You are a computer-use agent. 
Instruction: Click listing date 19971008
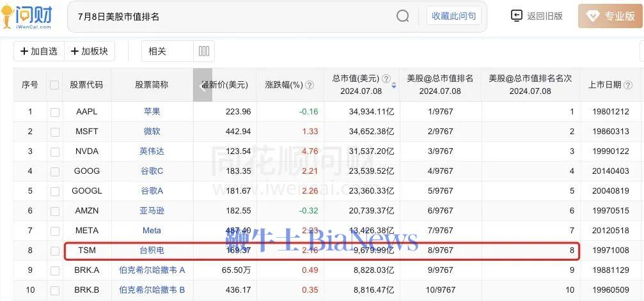pyautogui.click(x=610, y=250)
